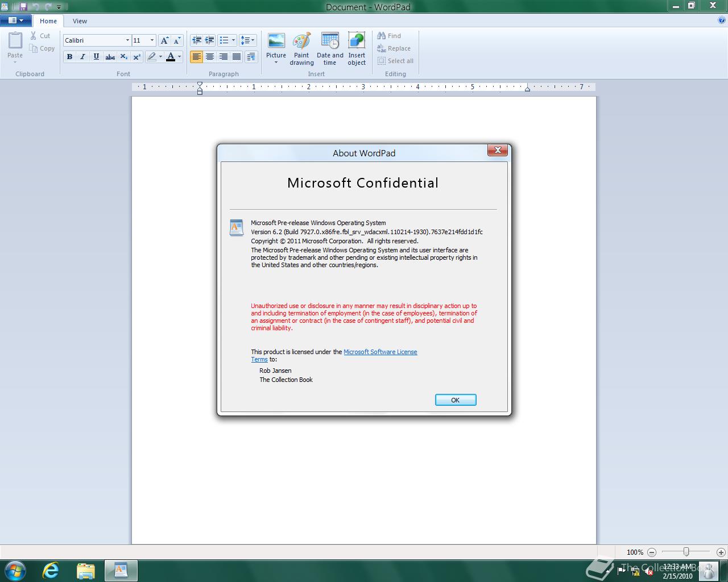Open the WordPad application menu button
This screenshot has width=728, height=582.
[x=16, y=20]
